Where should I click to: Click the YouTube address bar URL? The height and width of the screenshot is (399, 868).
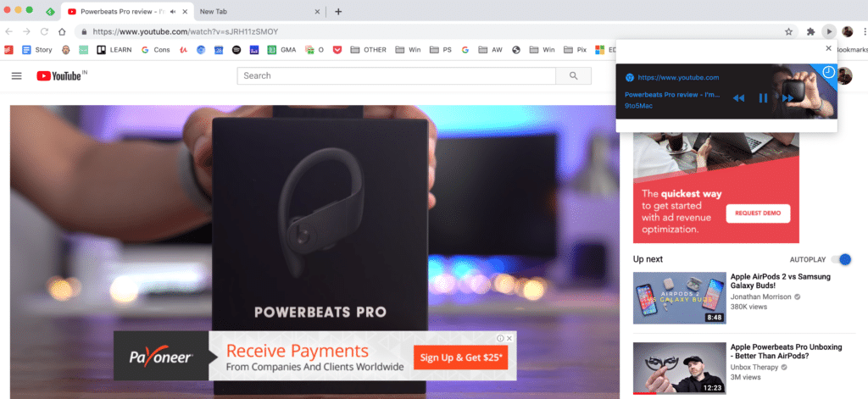pyautogui.click(x=186, y=31)
